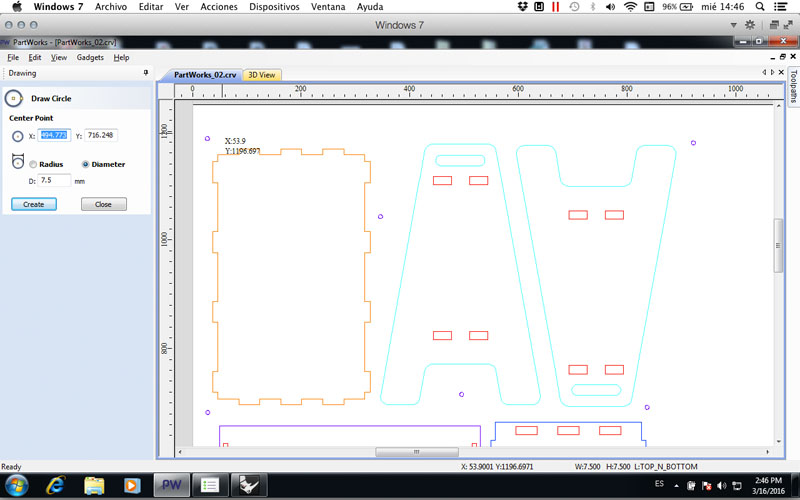The height and width of the screenshot is (500, 800).
Task: Open the Wi-Fi menu
Action: click(x=630, y=7)
